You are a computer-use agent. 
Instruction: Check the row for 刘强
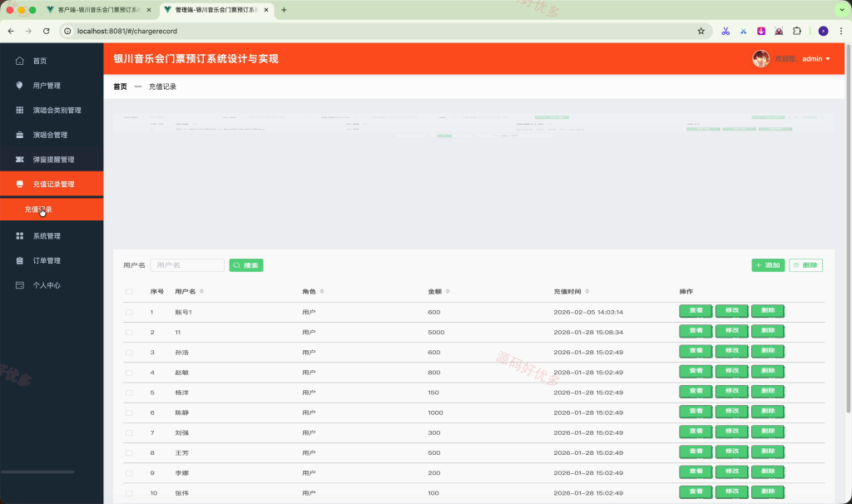click(x=129, y=432)
